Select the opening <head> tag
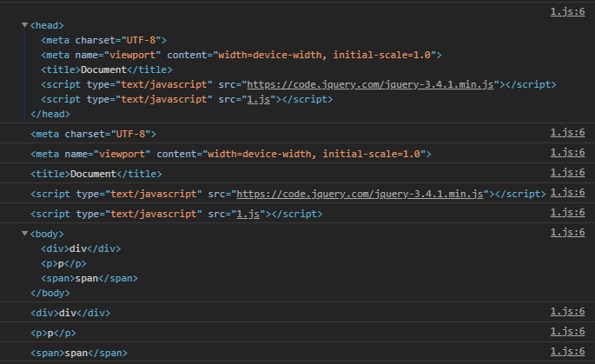The width and height of the screenshot is (595, 364). coord(47,25)
